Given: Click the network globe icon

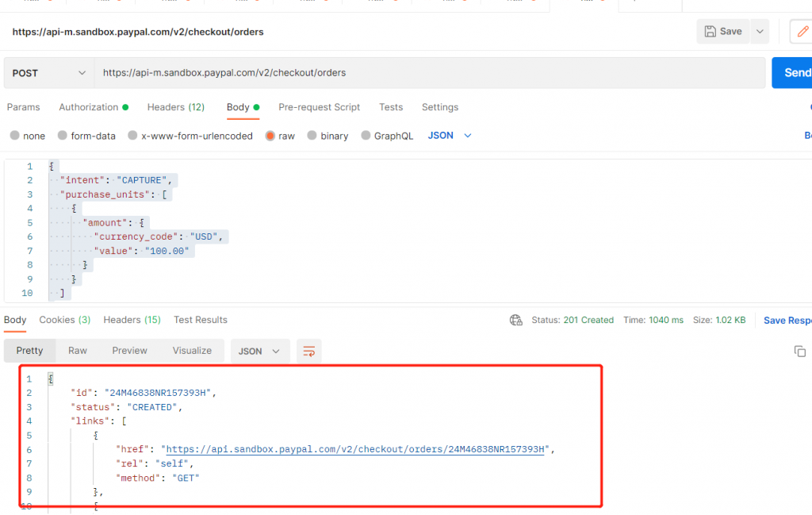Looking at the screenshot, I should [515, 321].
